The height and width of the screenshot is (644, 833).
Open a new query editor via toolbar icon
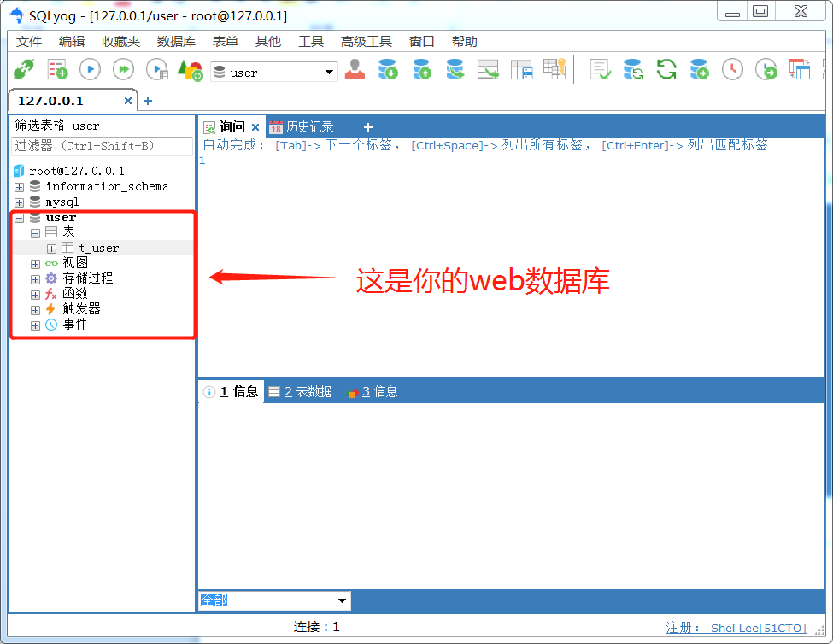[x=57, y=69]
